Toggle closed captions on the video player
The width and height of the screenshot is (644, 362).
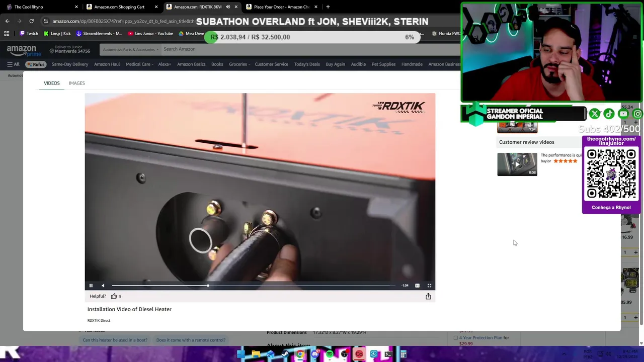[x=417, y=286]
